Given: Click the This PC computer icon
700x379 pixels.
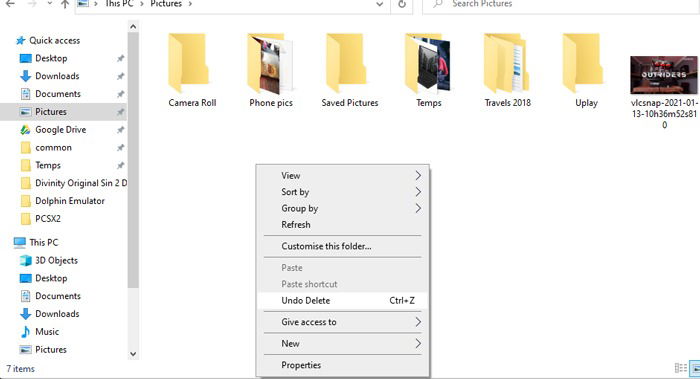Looking at the screenshot, I should click(x=20, y=243).
